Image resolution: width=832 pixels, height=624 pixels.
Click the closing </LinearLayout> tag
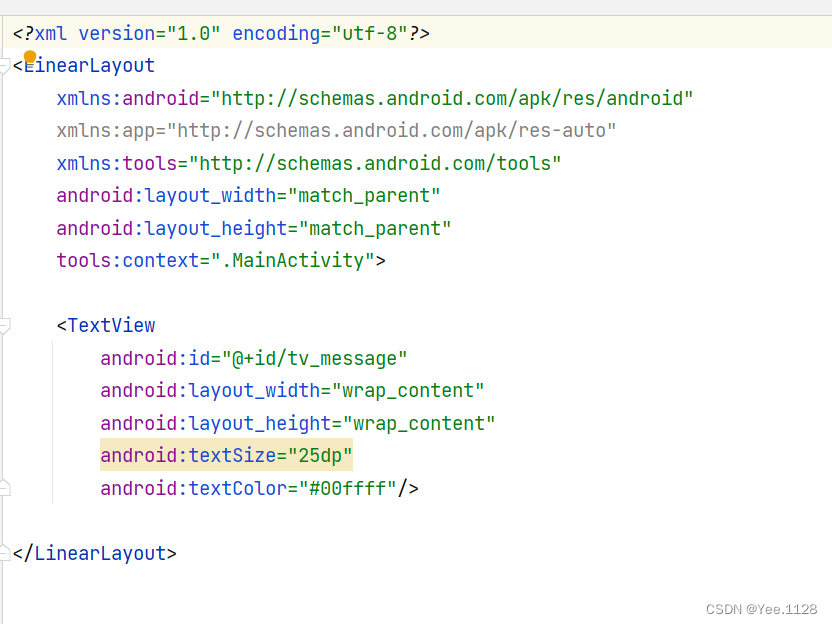(x=94, y=553)
